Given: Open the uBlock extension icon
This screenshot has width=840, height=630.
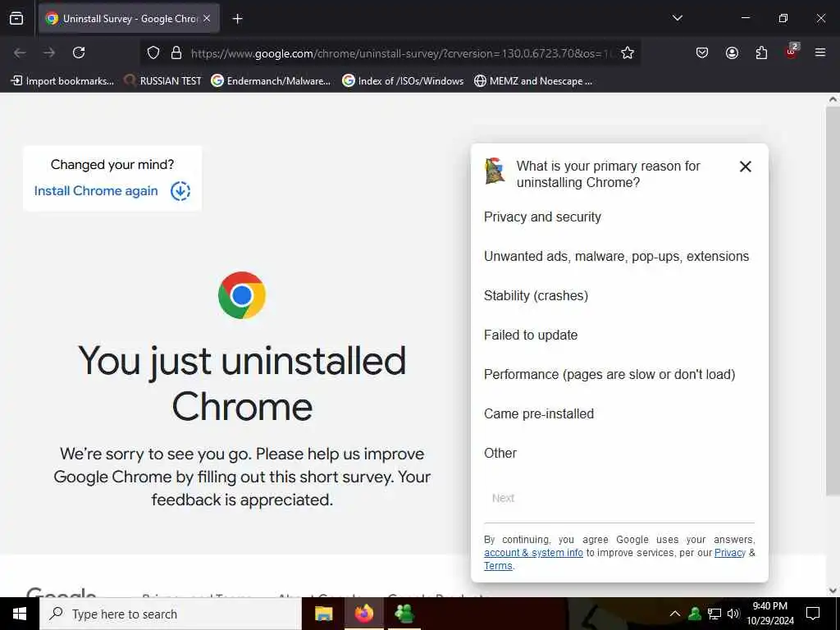Looking at the screenshot, I should tap(792, 52).
